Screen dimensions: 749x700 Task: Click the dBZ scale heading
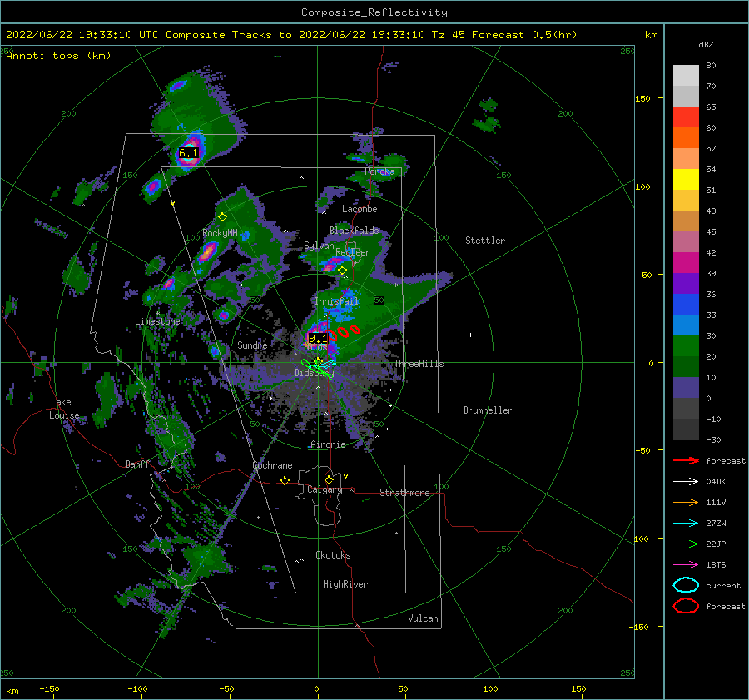tap(706, 45)
